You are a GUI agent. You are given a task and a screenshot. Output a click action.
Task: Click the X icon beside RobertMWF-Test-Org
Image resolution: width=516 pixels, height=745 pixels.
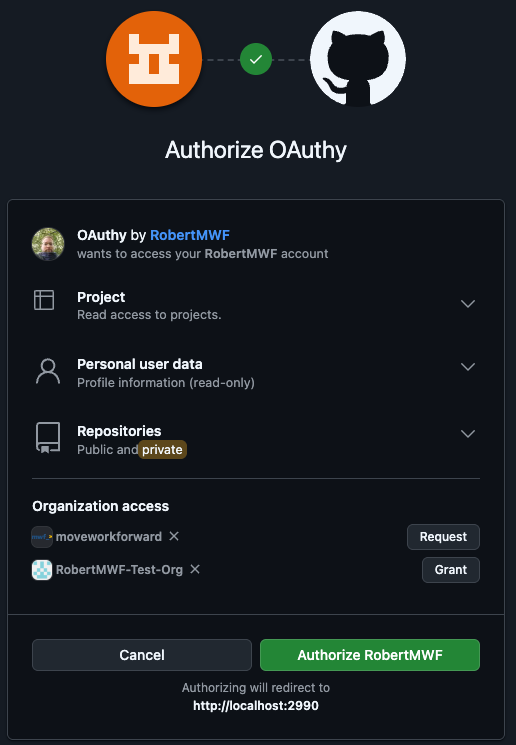coord(195,569)
